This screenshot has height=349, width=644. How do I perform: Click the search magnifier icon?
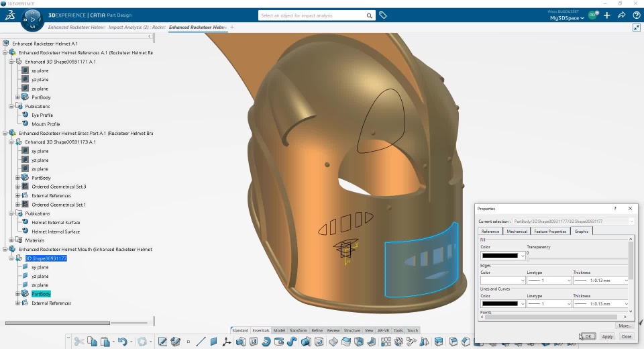[x=370, y=15]
